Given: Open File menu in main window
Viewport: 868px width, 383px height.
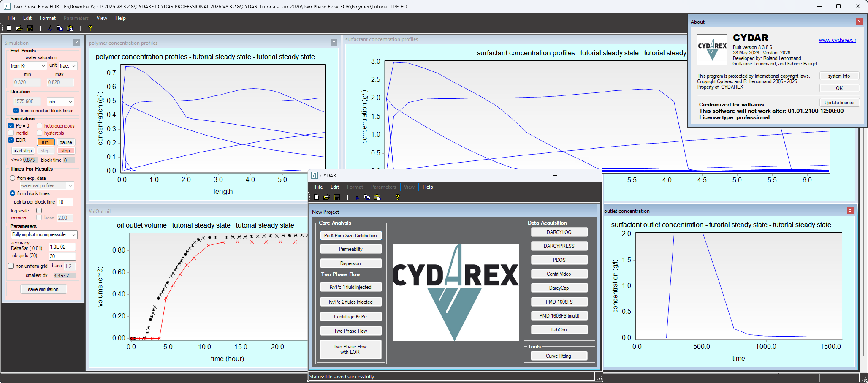Looking at the screenshot, I should [11, 18].
